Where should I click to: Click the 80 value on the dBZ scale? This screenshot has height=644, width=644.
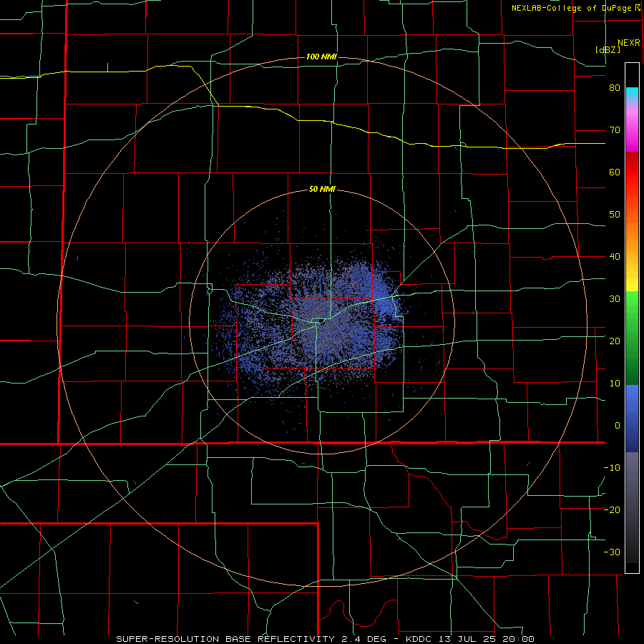(x=615, y=88)
